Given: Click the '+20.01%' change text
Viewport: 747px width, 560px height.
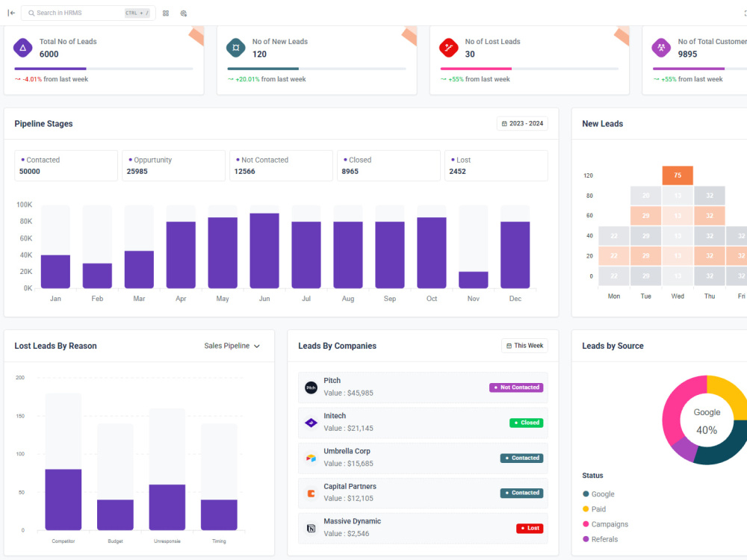Looking at the screenshot, I should point(247,79).
